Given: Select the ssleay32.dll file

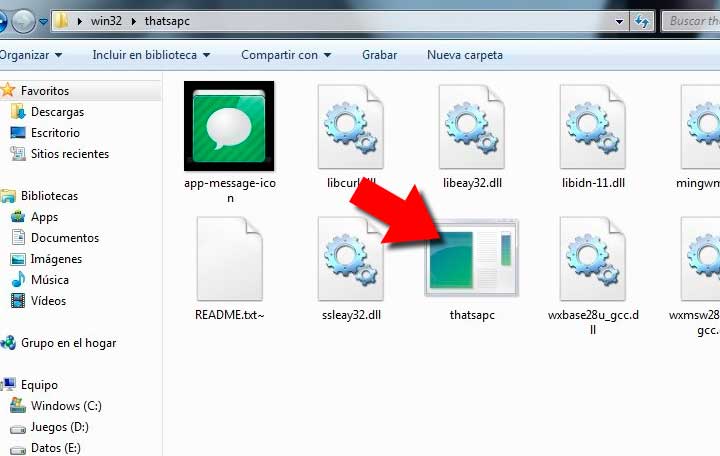Looking at the screenshot, I should 351,258.
